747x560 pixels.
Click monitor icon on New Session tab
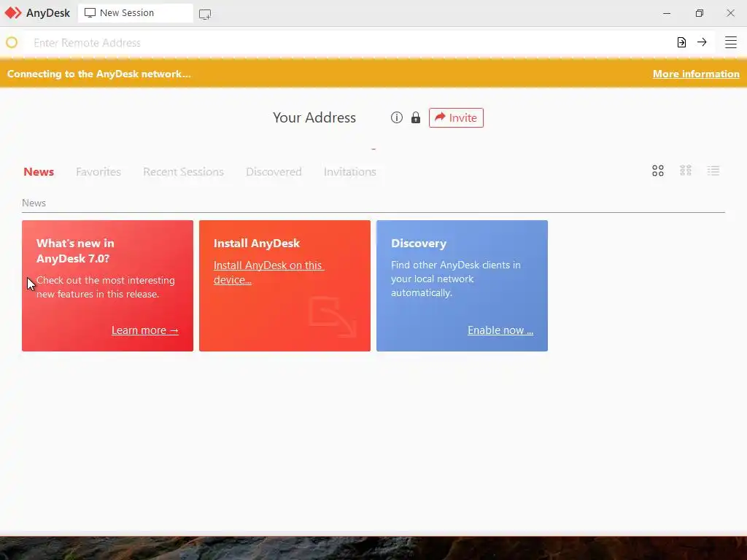pyautogui.click(x=90, y=13)
